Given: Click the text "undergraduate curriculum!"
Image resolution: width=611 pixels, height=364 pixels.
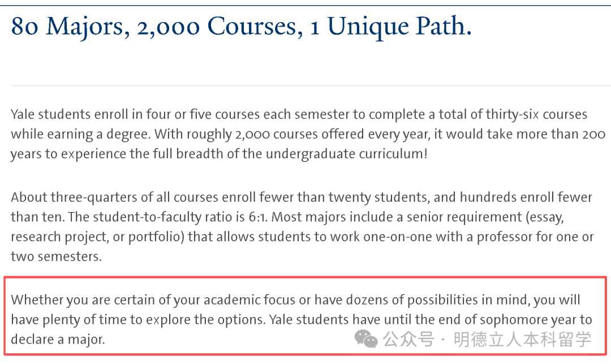Looking at the screenshot, I should click(x=350, y=154).
